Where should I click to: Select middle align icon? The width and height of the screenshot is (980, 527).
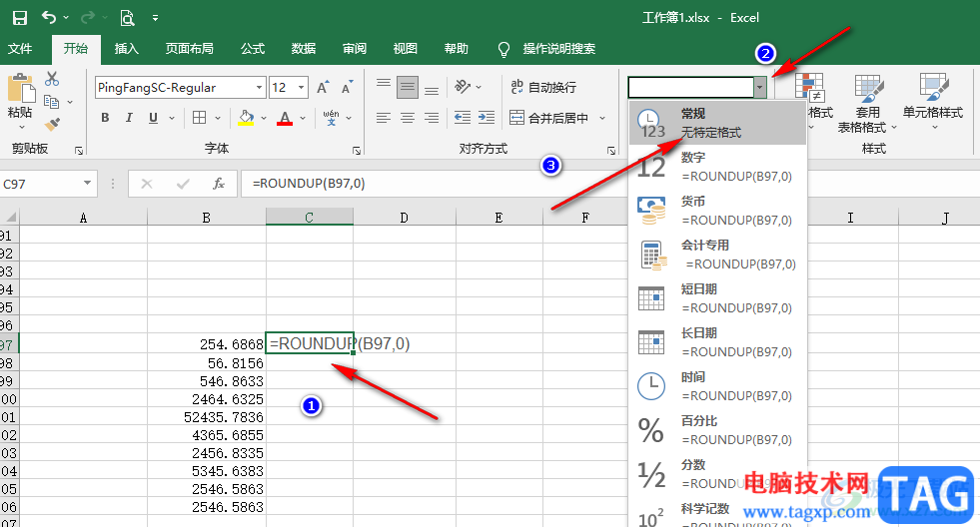(x=408, y=88)
